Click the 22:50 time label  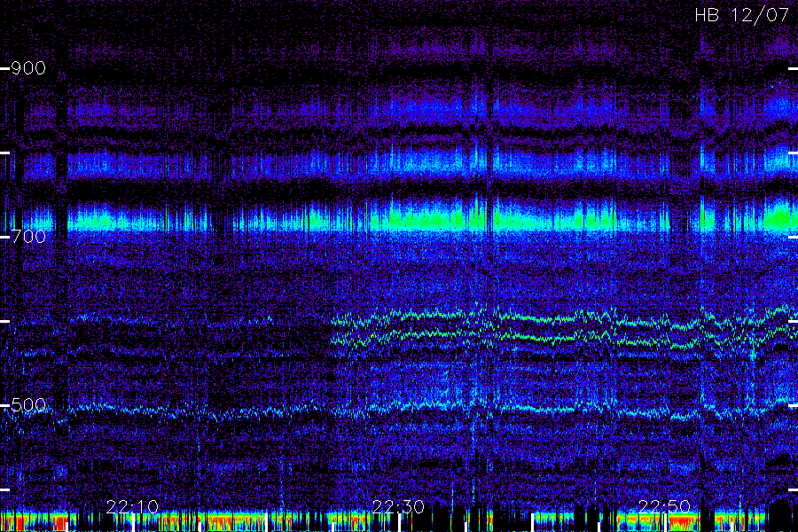tap(664, 506)
